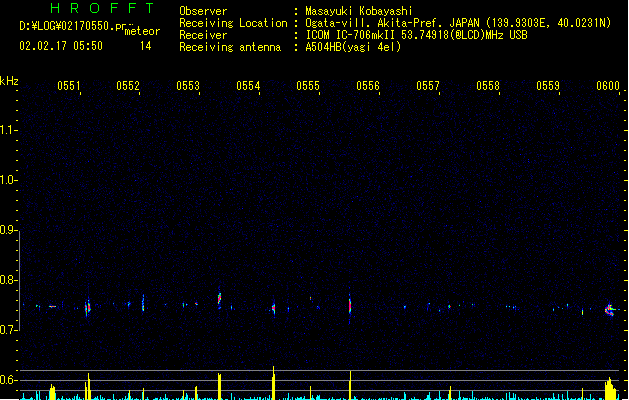629x400 pixels.
Task: Click the 'Receiving Location' label
Action: point(233,23)
